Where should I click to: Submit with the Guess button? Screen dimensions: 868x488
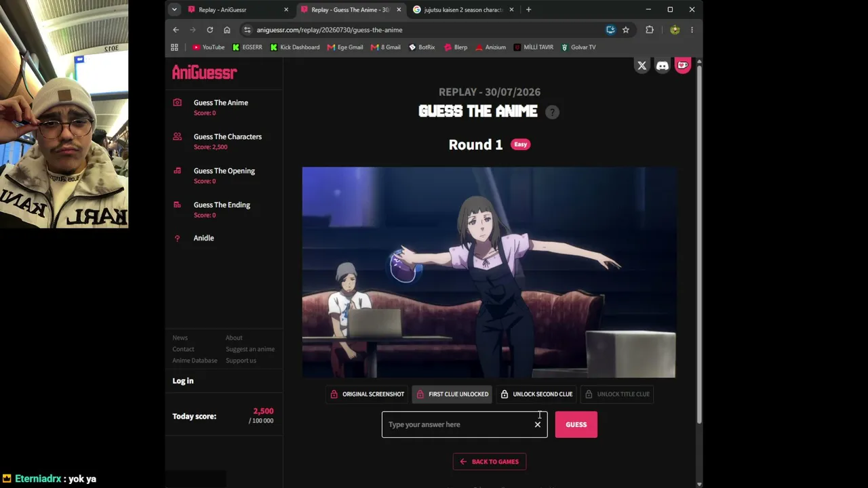coord(576,424)
